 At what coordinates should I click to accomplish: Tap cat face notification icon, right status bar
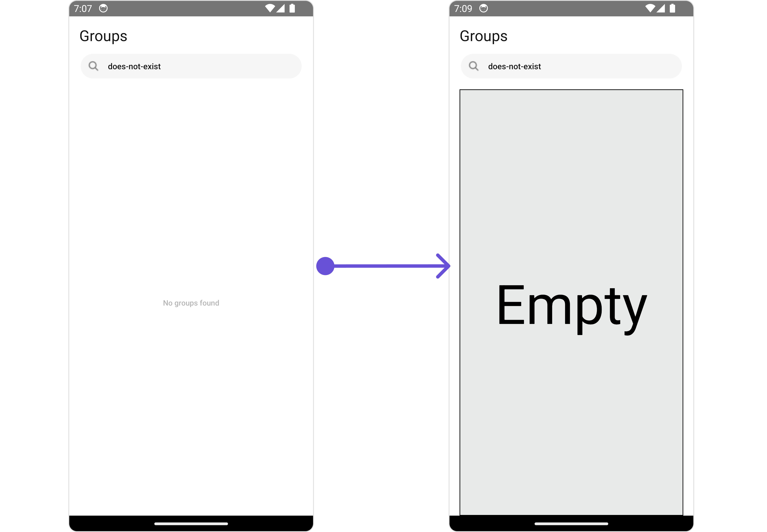483,8
